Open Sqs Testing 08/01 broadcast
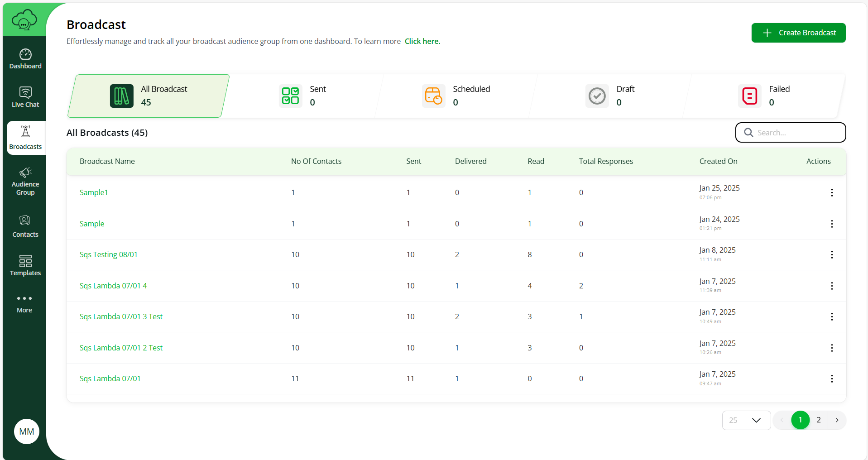This screenshot has width=868, height=460. (x=109, y=254)
